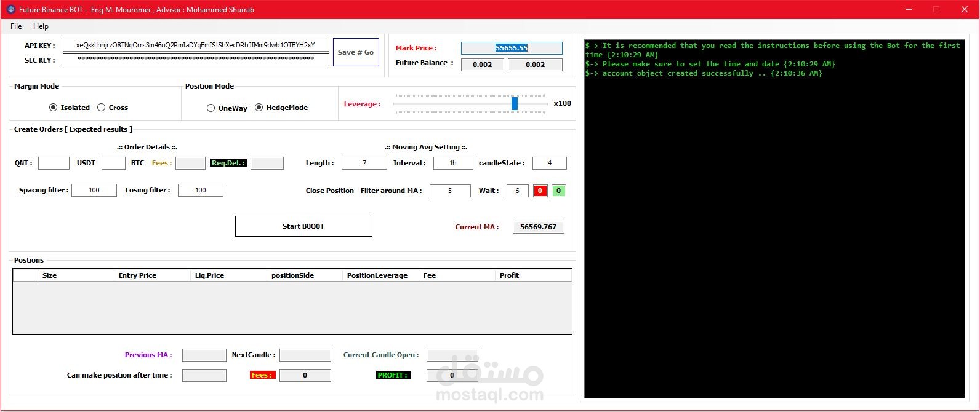Click the Start BOOOT button
Viewport: 980px width, 412px height.
click(x=303, y=226)
